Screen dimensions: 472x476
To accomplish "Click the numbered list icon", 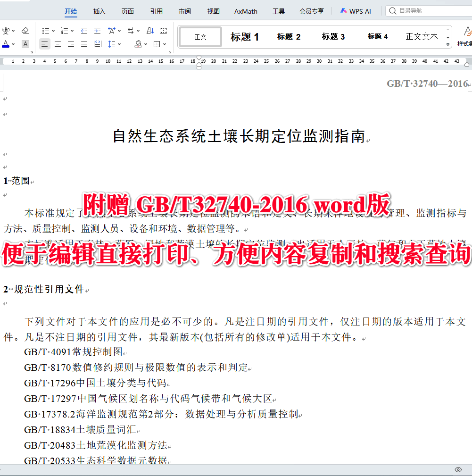I will 64,31.
